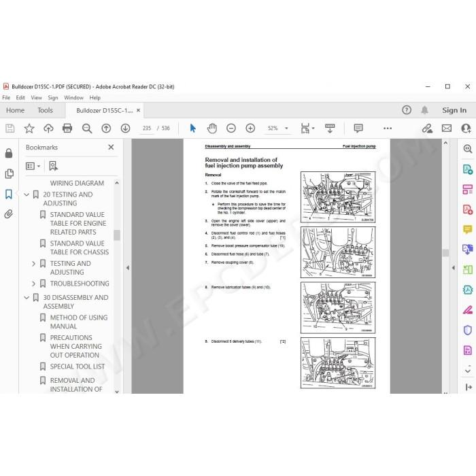Image resolution: width=476 pixels, height=476 pixels.
Task: Click the scrolling mode icon
Action: (330, 129)
